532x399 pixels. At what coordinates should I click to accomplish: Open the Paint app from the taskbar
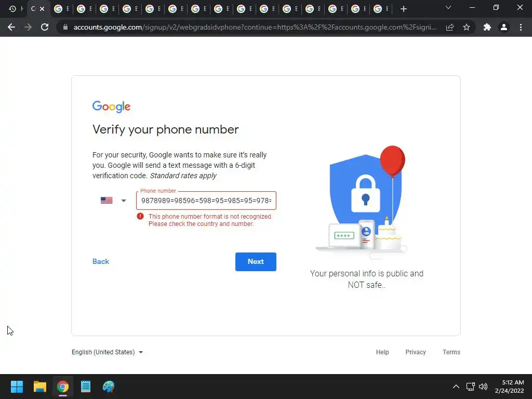(109, 387)
